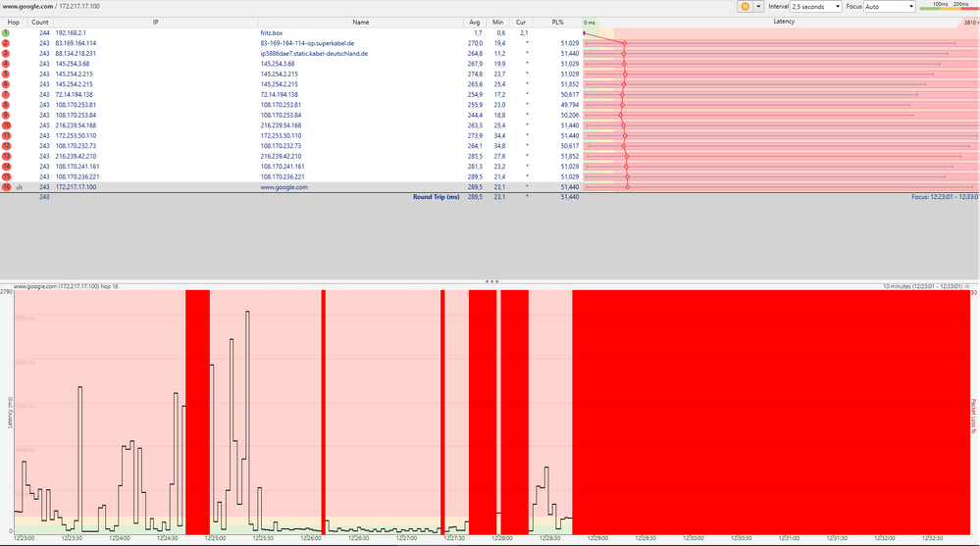
Task: Select IP 172.217.17.100 in hop 16
Action: click(x=76, y=187)
